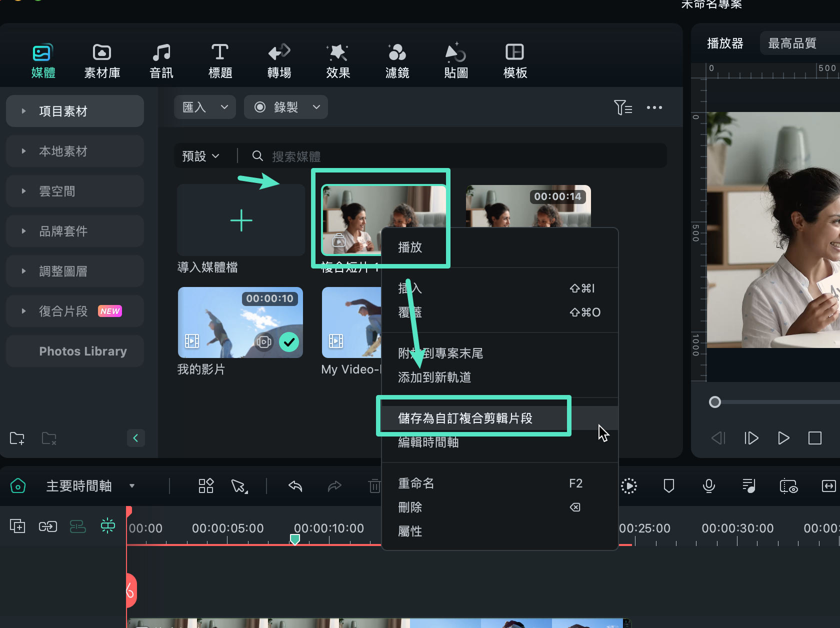Open the three-dot more options menu
840x628 pixels.
pos(654,107)
